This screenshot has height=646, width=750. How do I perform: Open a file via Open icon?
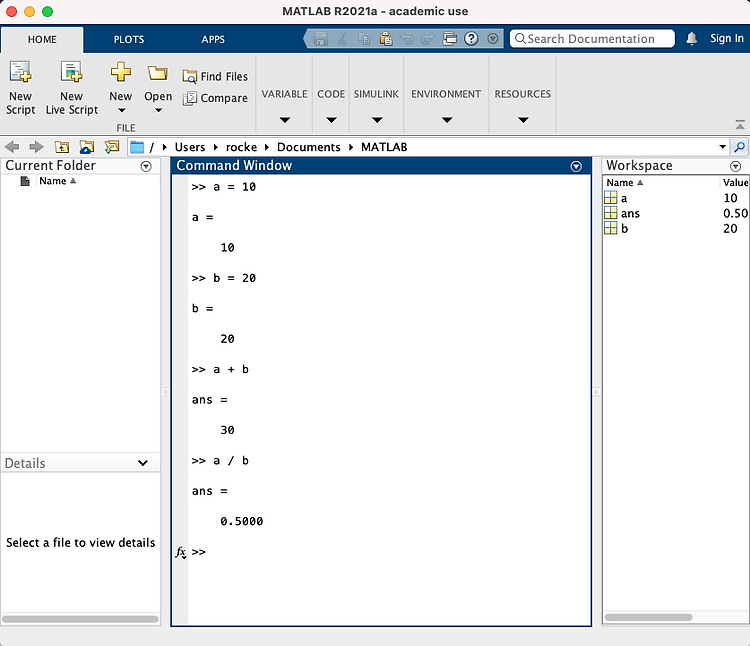[x=158, y=88]
